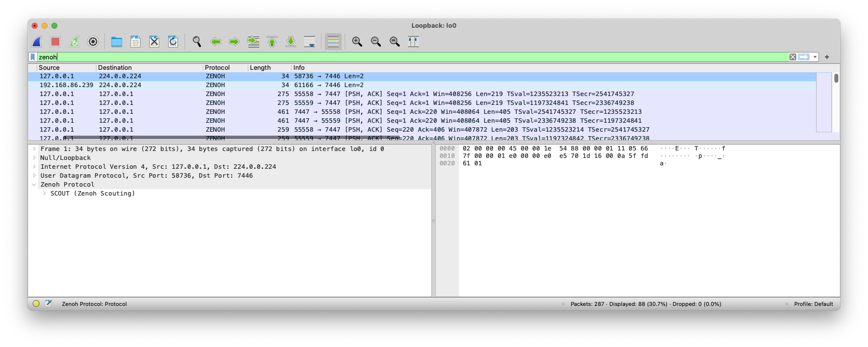Screen dimensions: 868x347
Task: Zoom in on packet list text
Action: 357,42
